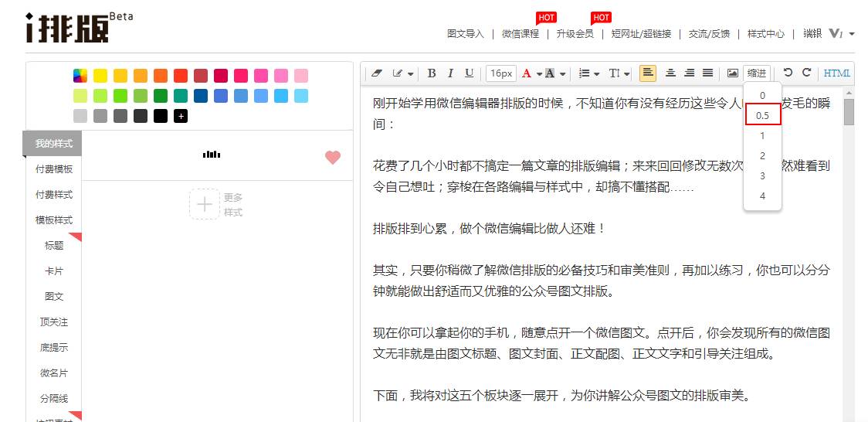Pick the dark green color swatch
The width and height of the screenshot is (868, 422).
point(161,96)
